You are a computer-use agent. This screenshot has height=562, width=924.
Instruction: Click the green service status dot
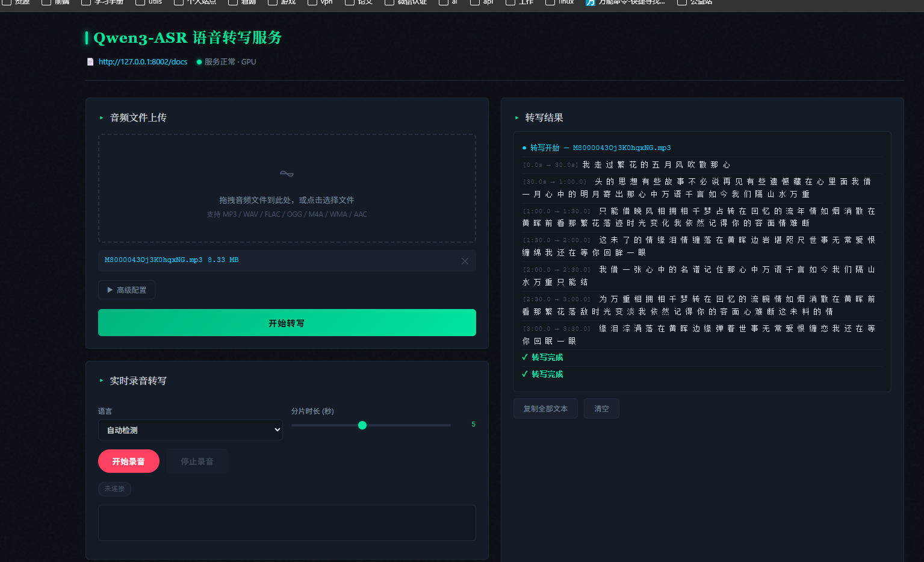(199, 62)
